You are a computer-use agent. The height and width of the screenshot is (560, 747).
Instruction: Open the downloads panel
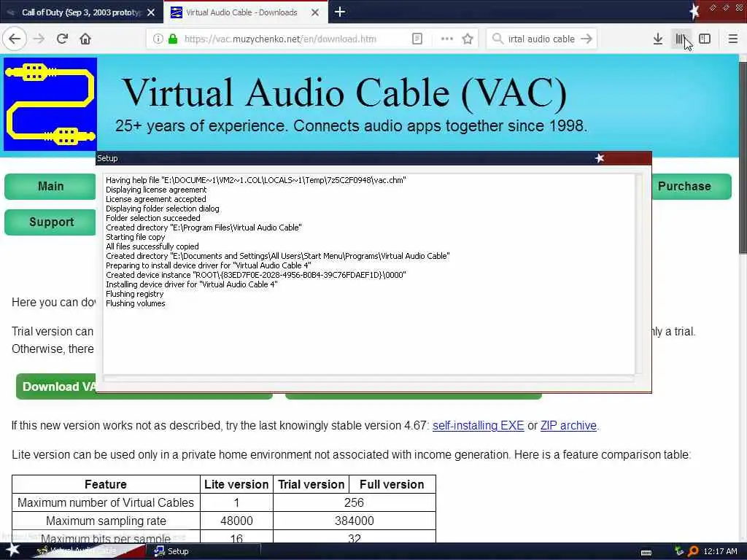pos(658,39)
